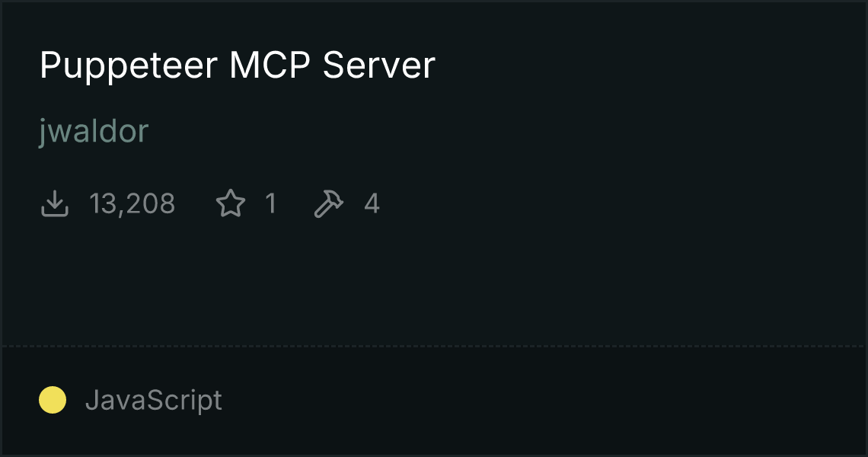Click blank space right of the title

[648, 66]
